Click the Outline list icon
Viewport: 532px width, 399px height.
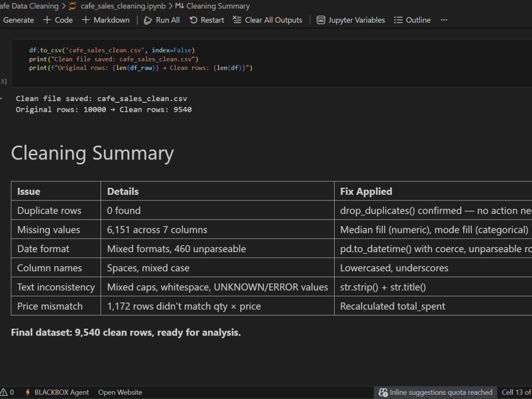(398, 20)
